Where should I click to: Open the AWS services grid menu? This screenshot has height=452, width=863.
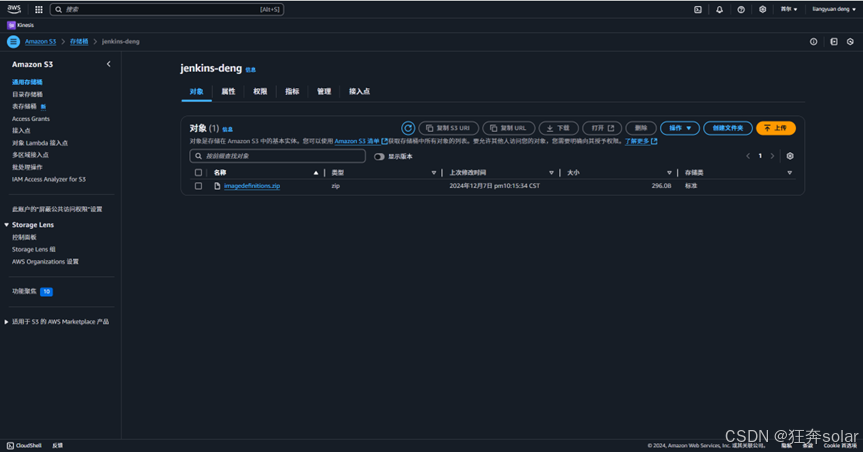pyautogui.click(x=39, y=9)
